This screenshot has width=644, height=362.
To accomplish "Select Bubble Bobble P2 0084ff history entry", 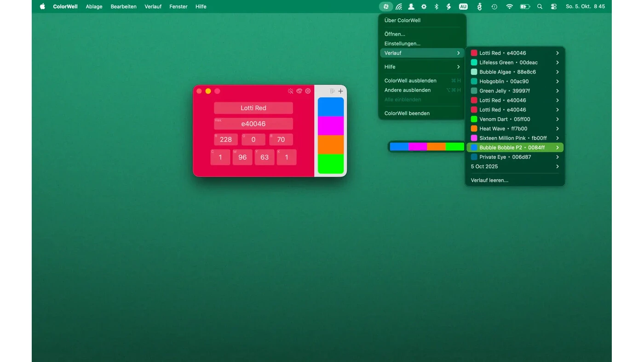I will click(515, 147).
